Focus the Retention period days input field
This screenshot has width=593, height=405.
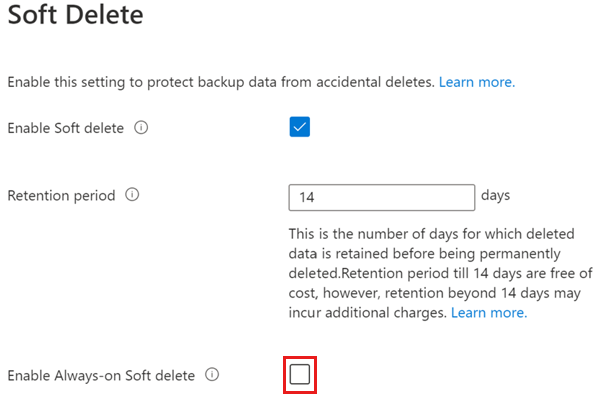382,197
